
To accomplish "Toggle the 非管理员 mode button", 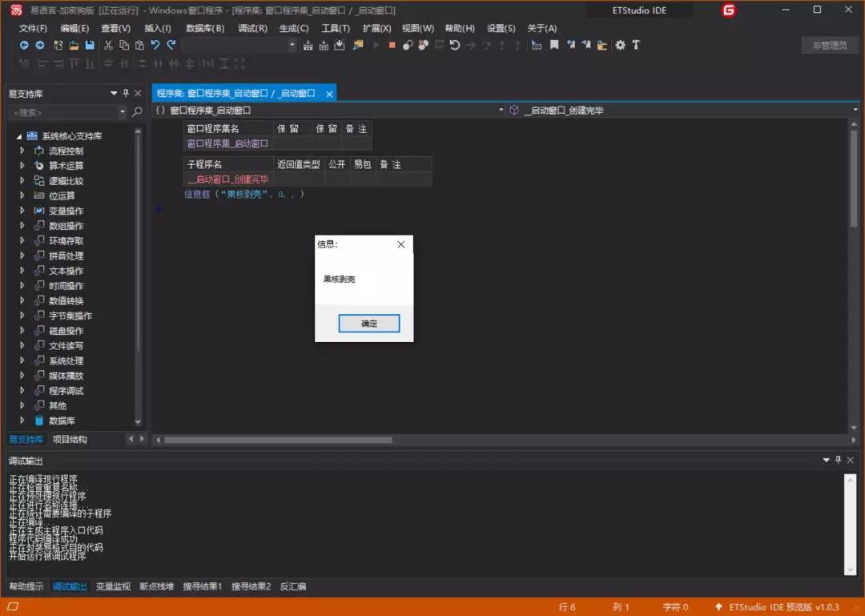I will pos(829,46).
